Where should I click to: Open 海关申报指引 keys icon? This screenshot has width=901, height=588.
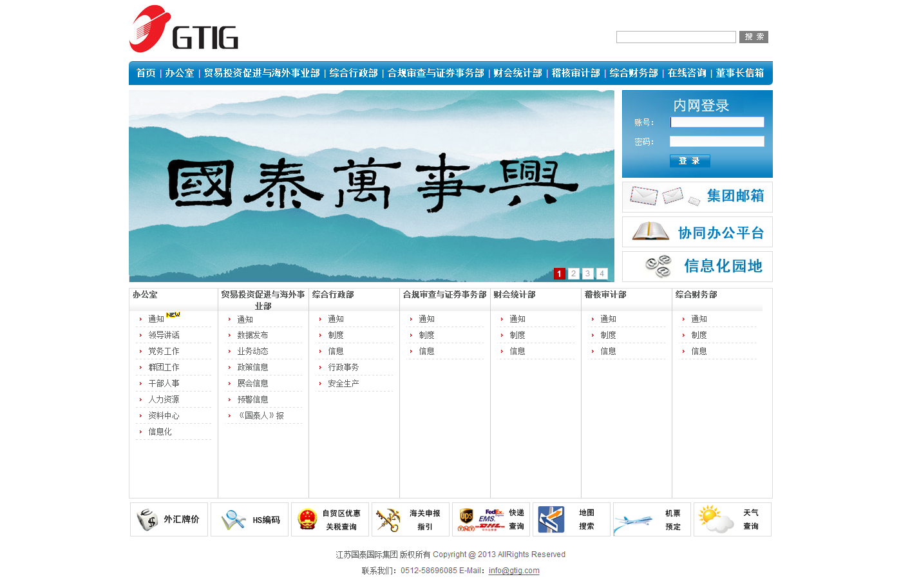click(388, 520)
